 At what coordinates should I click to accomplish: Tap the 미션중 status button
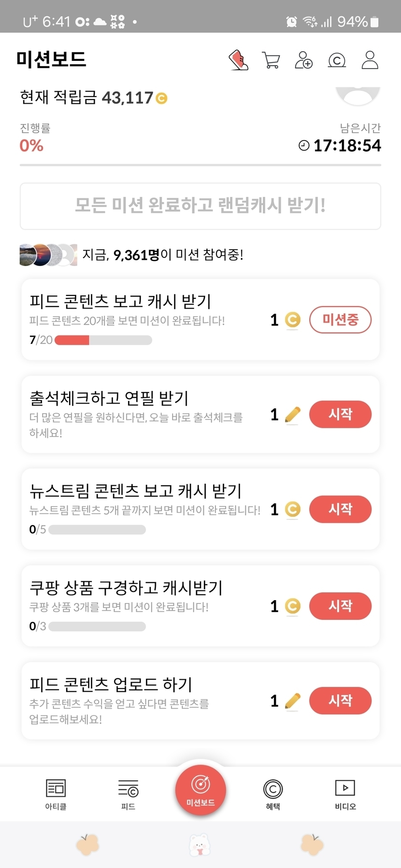(x=340, y=320)
